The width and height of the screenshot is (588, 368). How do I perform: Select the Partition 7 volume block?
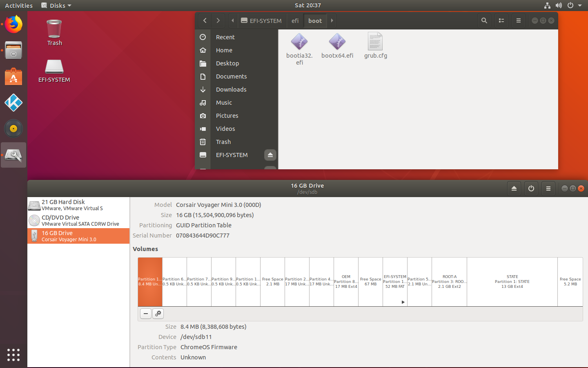click(199, 282)
